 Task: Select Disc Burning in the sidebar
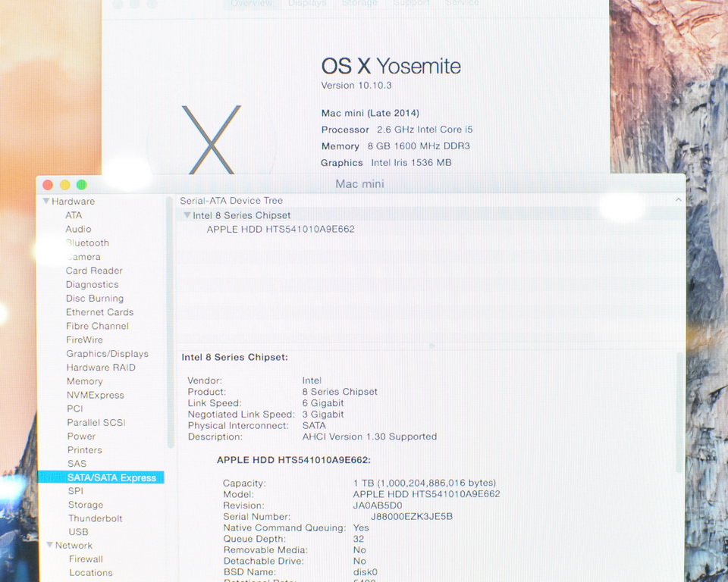click(x=95, y=299)
